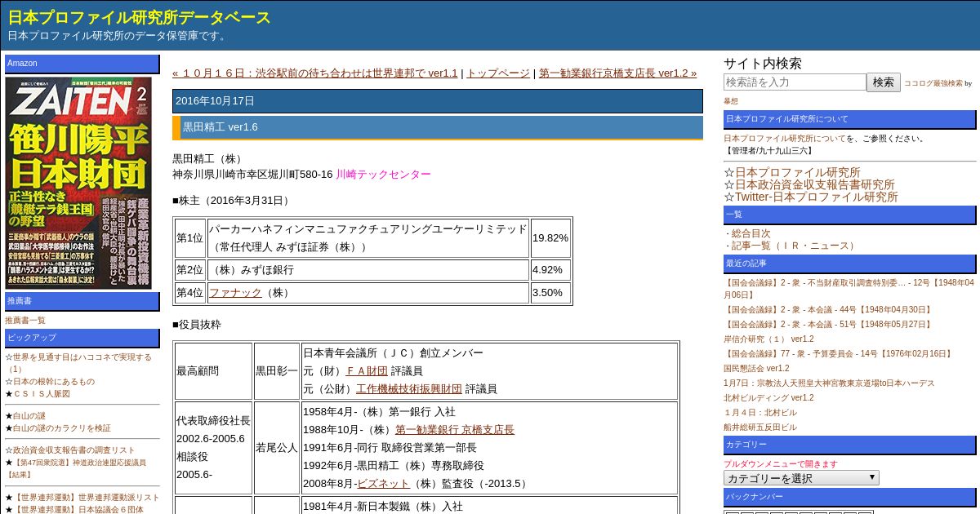Viewport: 980px width, 514px height.
Task: Open the ＦＡ財団 link
Action: [x=367, y=371]
